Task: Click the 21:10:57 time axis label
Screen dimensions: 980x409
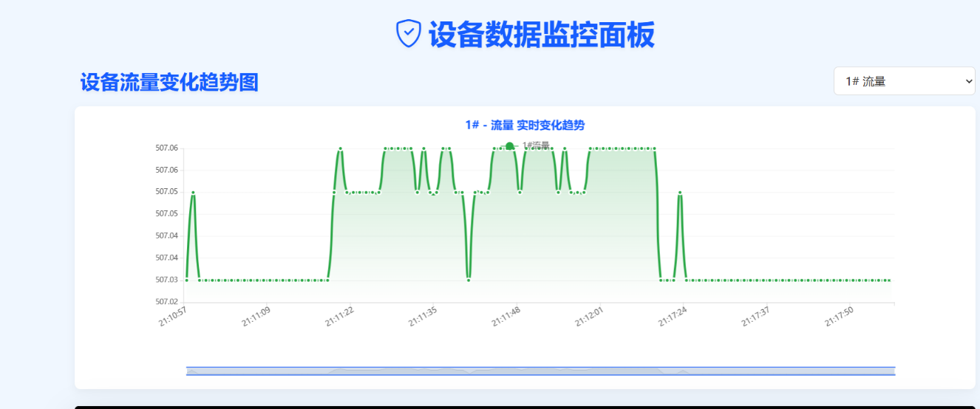Action: pyautogui.click(x=173, y=317)
